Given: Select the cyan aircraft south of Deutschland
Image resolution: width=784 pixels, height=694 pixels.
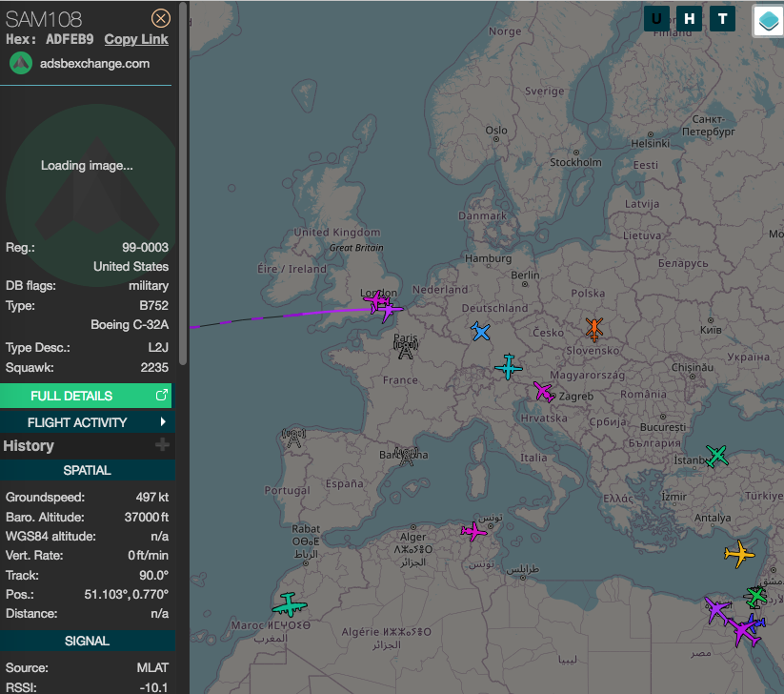Looking at the screenshot, I should click(x=509, y=367).
